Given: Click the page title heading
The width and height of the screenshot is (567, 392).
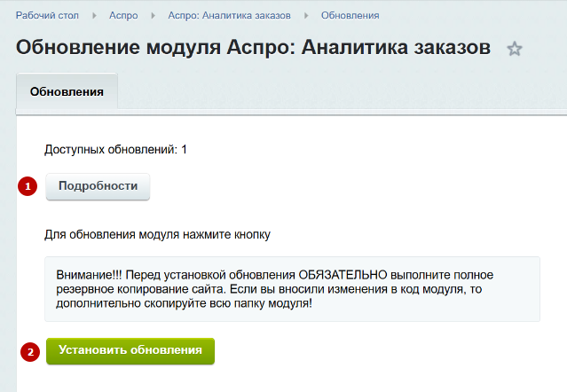Looking at the screenshot, I should click(253, 47).
